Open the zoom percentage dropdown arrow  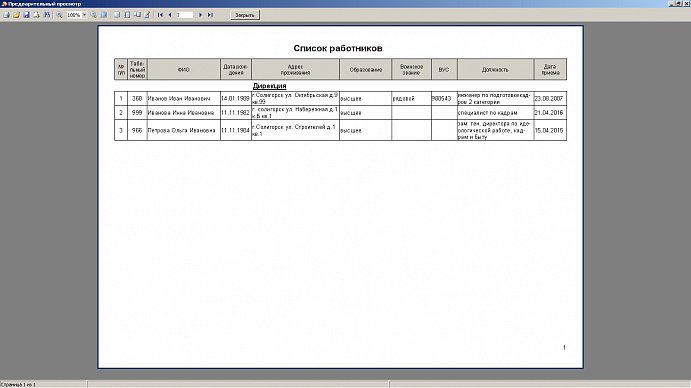pos(85,15)
